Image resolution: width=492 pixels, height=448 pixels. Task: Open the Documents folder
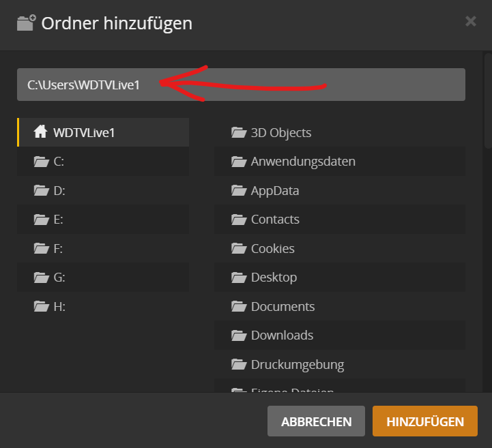click(x=283, y=307)
